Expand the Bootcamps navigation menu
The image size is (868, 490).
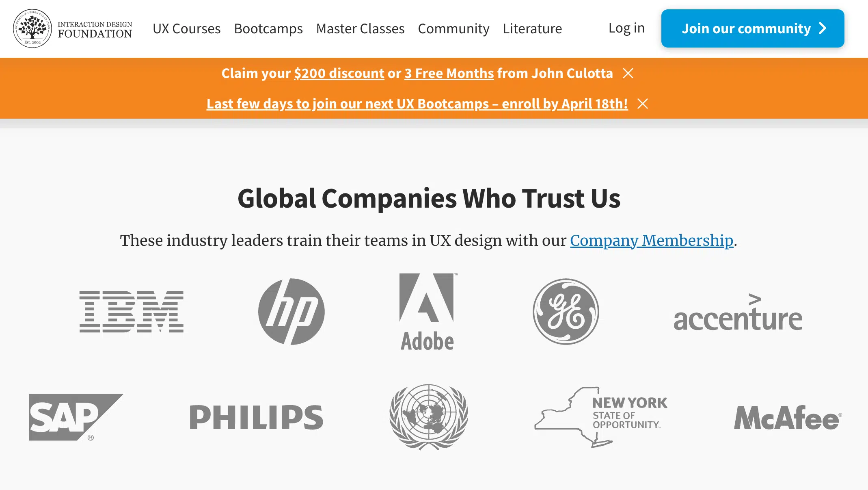click(x=268, y=28)
